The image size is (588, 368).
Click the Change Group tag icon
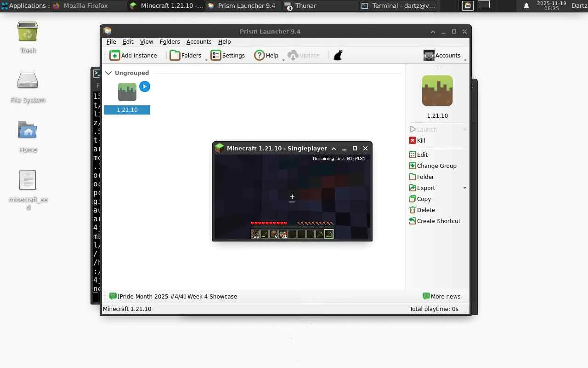pyautogui.click(x=413, y=166)
